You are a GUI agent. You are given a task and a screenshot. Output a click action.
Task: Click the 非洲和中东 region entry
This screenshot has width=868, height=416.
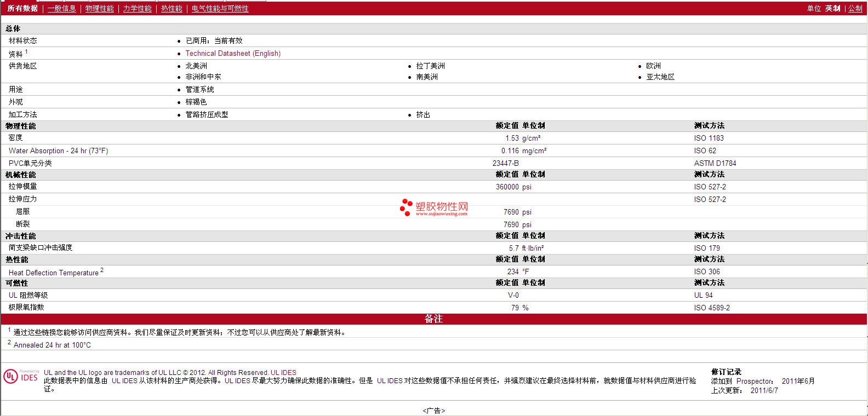pyautogui.click(x=203, y=77)
